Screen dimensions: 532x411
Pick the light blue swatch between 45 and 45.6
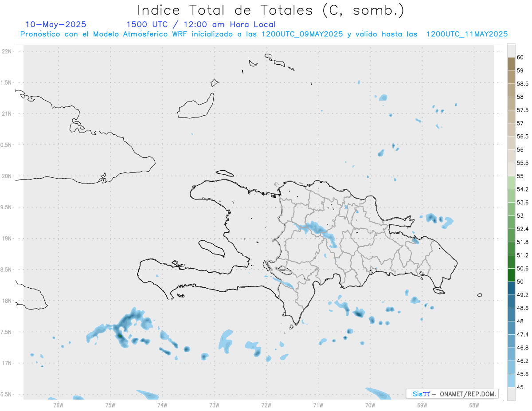(x=511, y=381)
